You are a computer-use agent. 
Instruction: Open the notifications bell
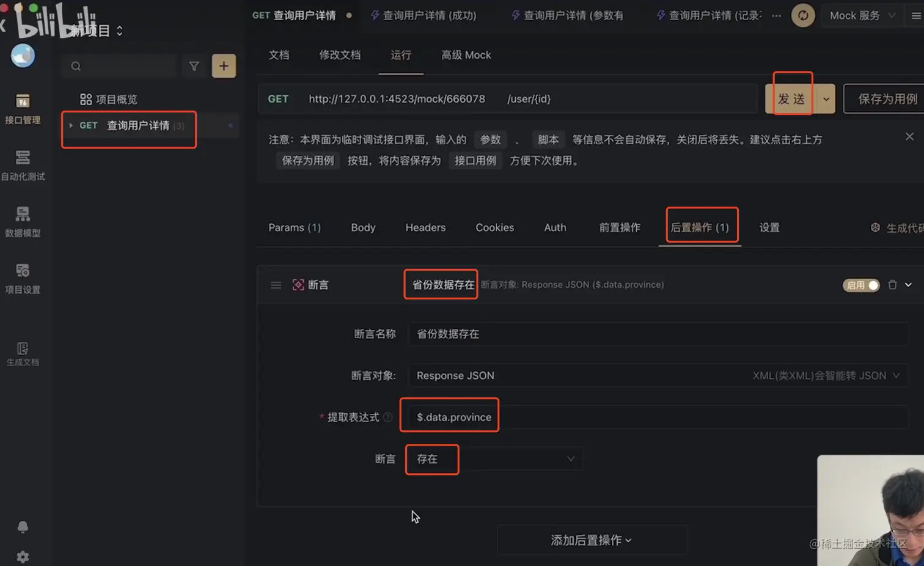(23, 527)
